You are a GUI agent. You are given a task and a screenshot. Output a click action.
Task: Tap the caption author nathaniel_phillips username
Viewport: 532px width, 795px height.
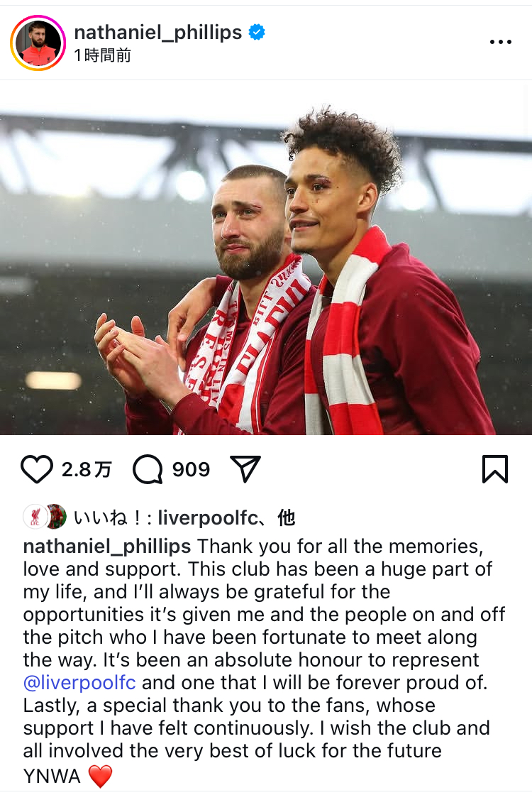(x=107, y=546)
